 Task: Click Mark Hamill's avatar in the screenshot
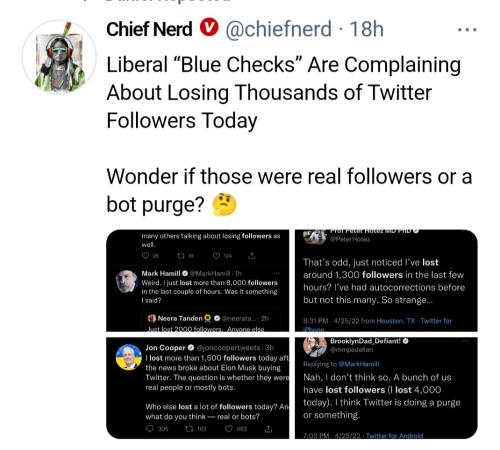tap(127, 281)
